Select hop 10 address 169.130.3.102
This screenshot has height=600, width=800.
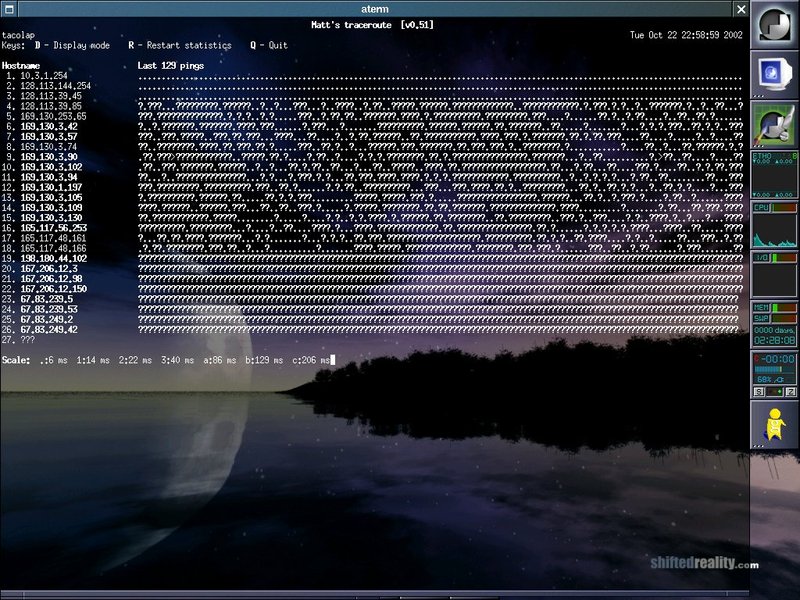[x=51, y=167]
